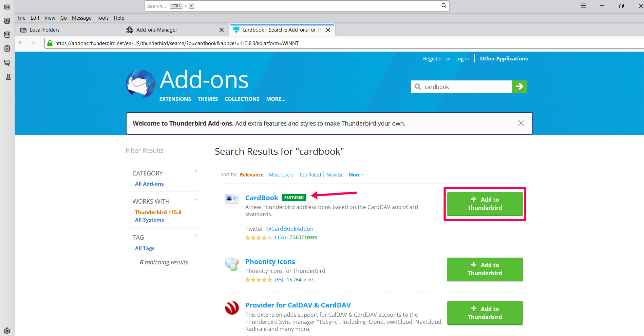644x336 pixels.
Task: Add Provider for CalDAV & CardDAV to Thunderbird
Action: (485, 313)
